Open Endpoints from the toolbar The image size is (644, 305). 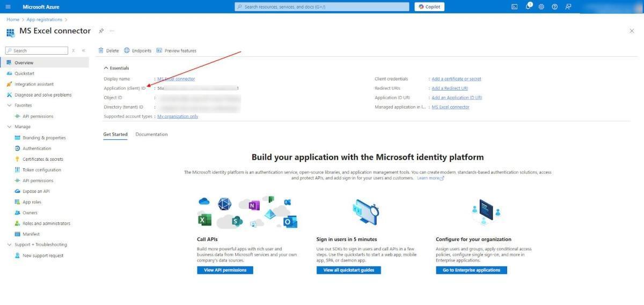click(138, 50)
